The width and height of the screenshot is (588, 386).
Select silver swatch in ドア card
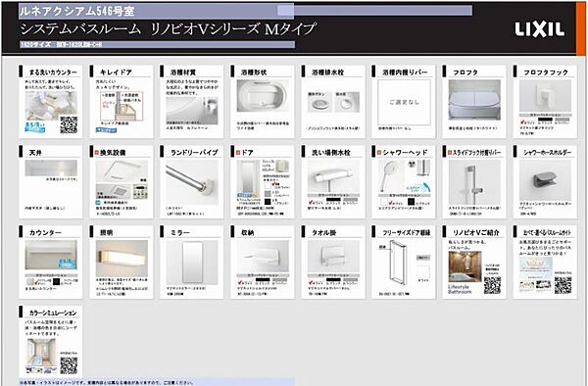coord(267,193)
